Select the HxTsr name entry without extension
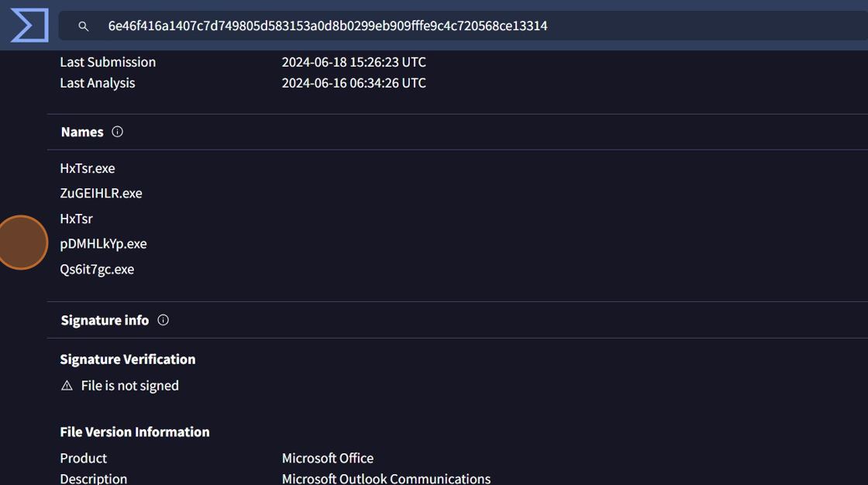Image resolution: width=868 pixels, height=485 pixels. pos(76,218)
